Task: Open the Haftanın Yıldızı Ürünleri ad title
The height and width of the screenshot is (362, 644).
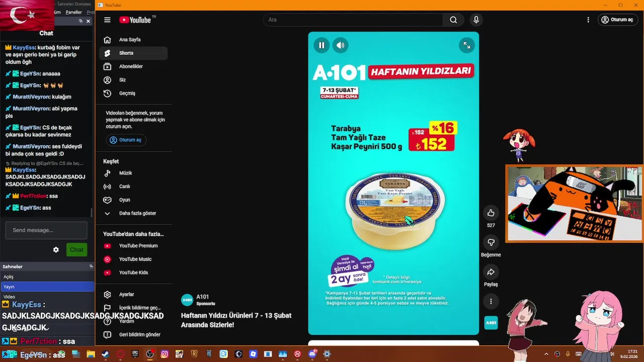Action: coord(236,320)
